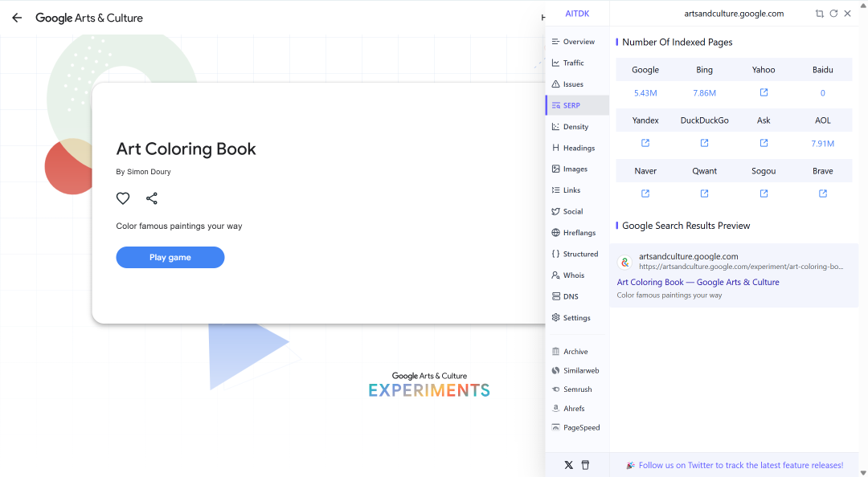Open Qwant indexed pages external link icon
This screenshot has height=477, width=868.
pyautogui.click(x=704, y=193)
